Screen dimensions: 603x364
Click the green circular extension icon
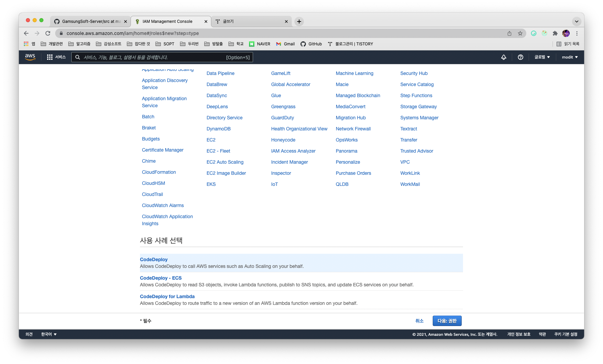point(534,33)
